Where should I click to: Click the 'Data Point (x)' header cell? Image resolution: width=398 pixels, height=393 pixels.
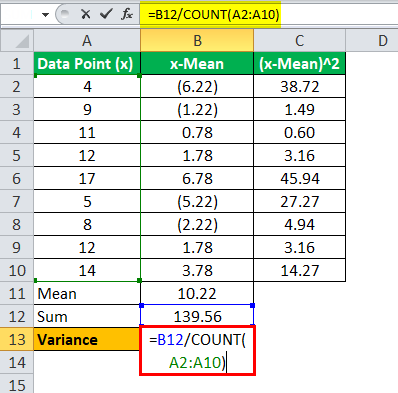pyautogui.click(x=87, y=63)
